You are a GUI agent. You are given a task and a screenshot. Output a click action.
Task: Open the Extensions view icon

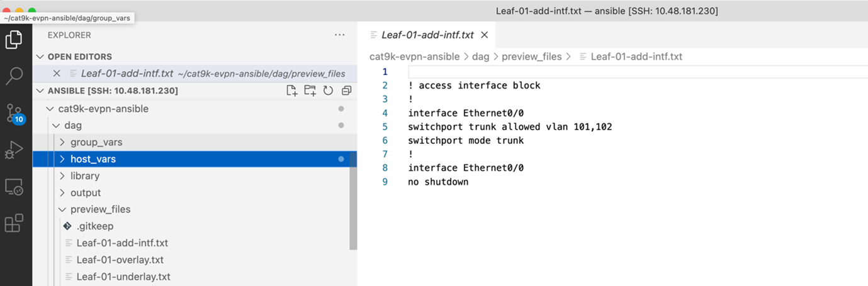14,223
